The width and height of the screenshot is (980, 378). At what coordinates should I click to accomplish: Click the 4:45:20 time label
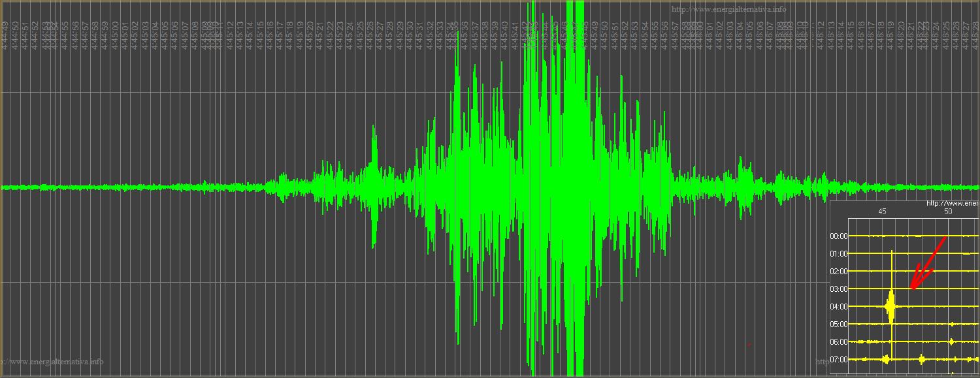(310, 35)
